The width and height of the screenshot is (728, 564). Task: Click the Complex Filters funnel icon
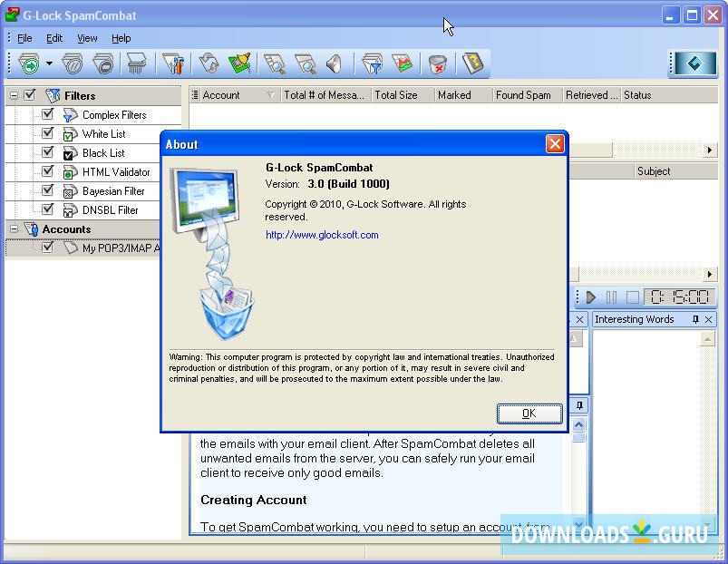click(x=70, y=114)
